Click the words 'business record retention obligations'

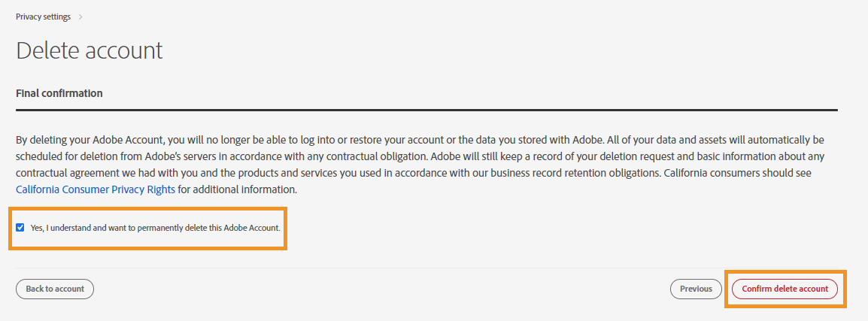(550, 173)
